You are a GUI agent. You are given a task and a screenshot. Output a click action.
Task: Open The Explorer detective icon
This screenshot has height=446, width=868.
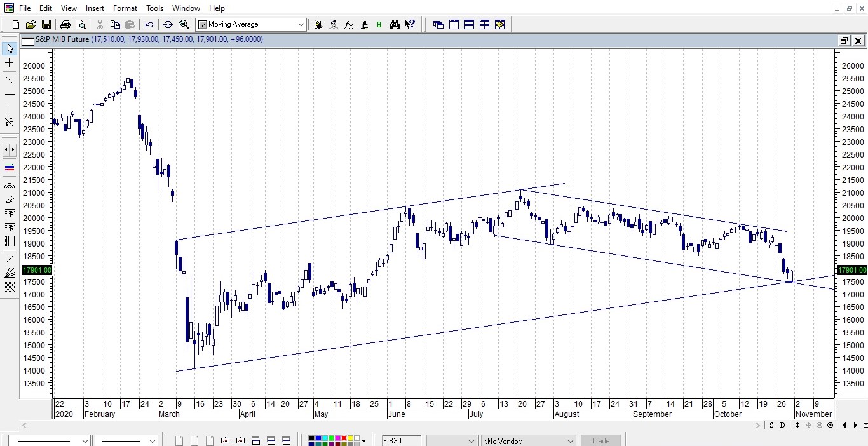click(x=334, y=24)
